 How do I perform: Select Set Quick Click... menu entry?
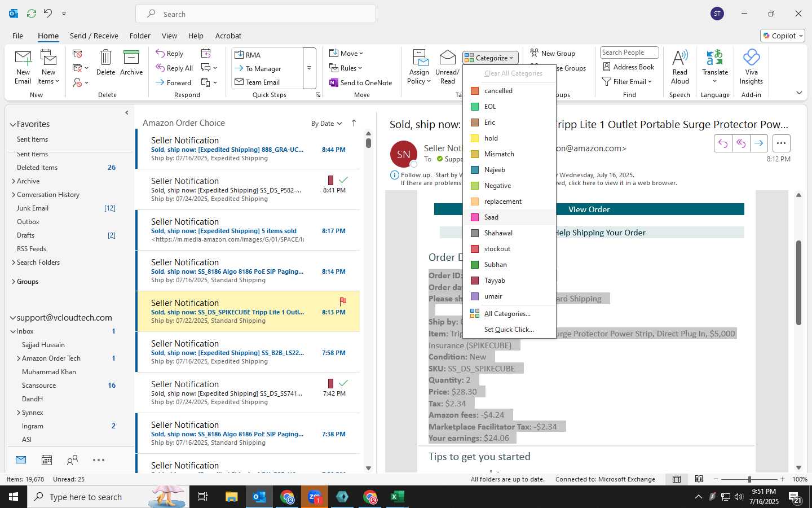pos(509,329)
